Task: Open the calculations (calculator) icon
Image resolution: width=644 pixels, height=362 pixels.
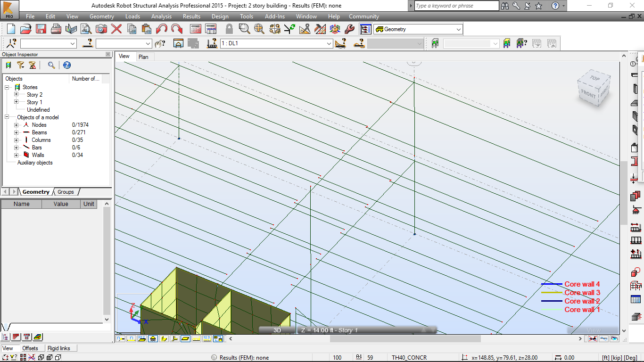Action: click(x=196, y=29)
